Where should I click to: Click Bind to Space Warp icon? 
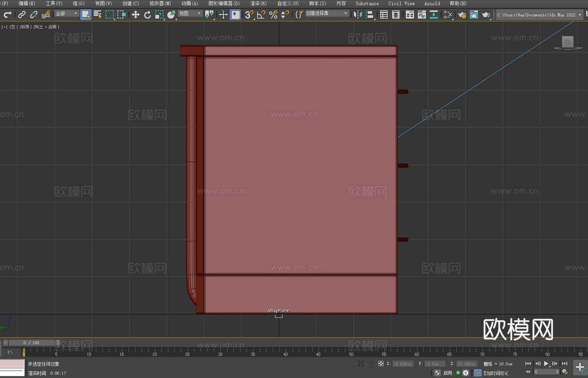pyautogui.click(x=46, y=14)
